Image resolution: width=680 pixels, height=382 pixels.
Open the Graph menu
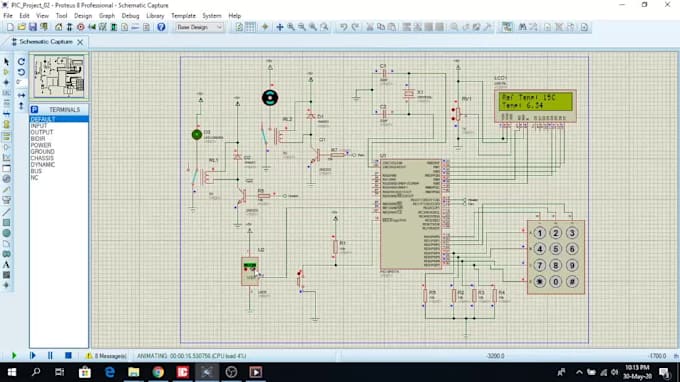coord(107,16)
